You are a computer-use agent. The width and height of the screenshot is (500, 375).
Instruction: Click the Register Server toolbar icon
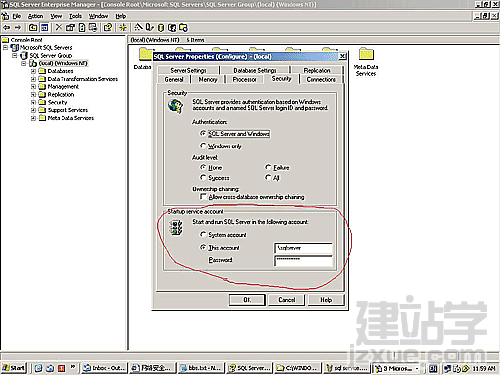pyautogui.click(x=150, y=27)
